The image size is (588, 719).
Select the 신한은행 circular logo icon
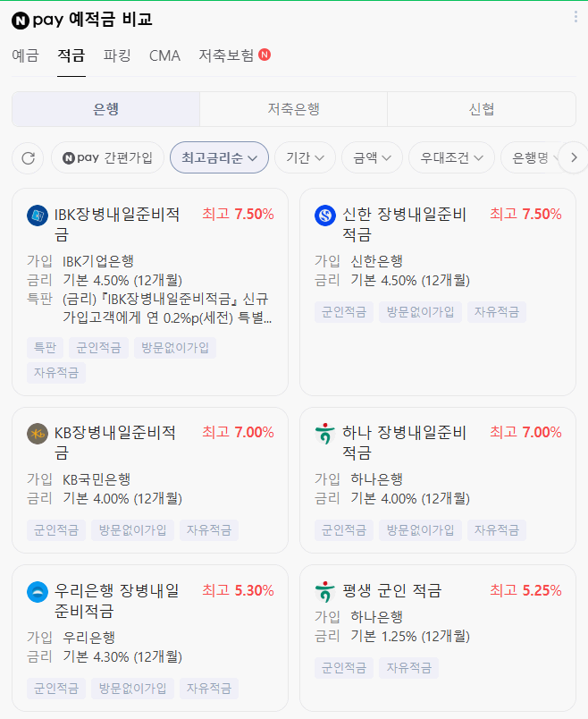pyautogui.click(x=324, y=216)
